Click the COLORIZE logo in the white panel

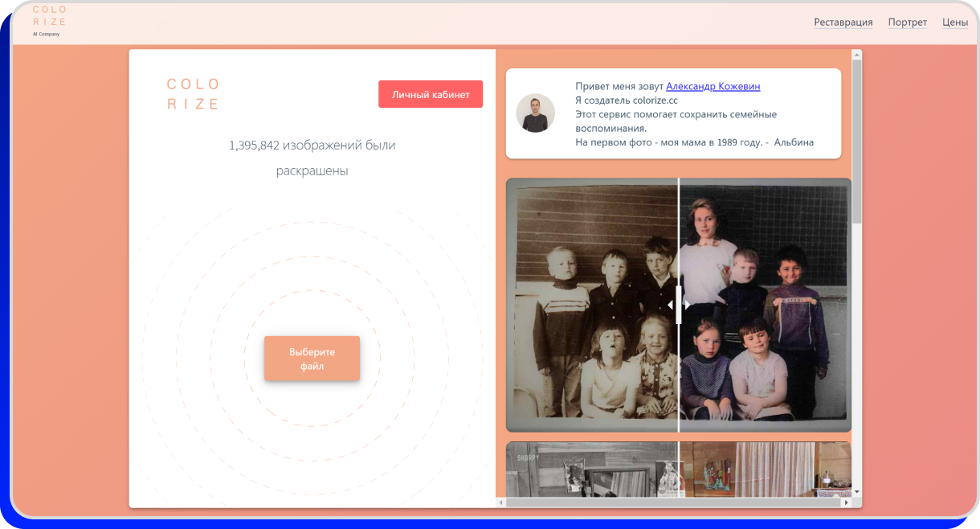193,93
